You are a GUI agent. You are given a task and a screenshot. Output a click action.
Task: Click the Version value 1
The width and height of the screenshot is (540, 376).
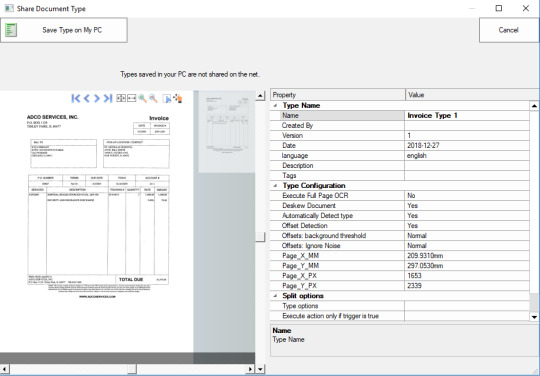[x=467, y=136]
